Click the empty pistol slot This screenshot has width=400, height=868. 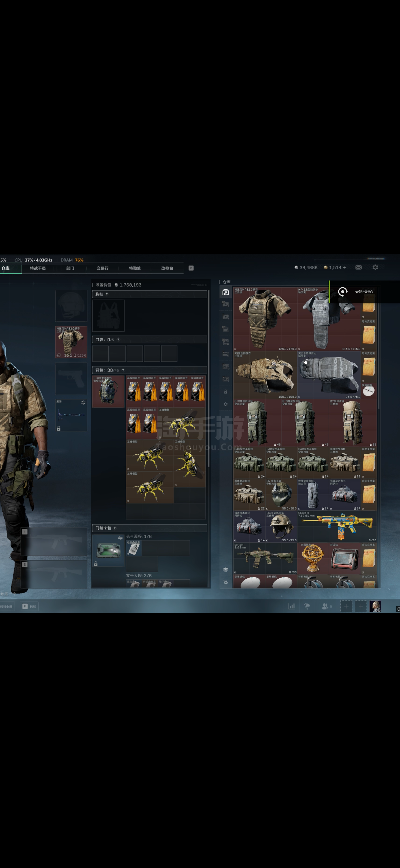[71, 379]
